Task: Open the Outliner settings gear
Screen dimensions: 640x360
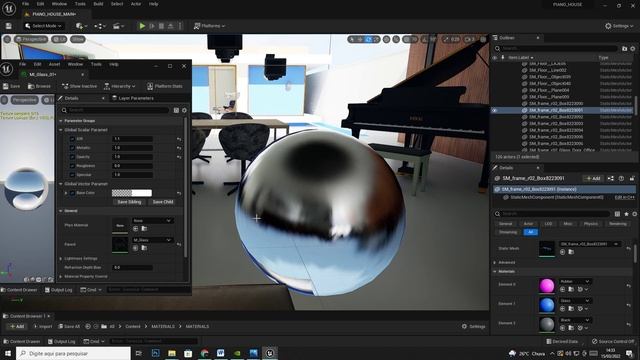Action: (633, 49)
